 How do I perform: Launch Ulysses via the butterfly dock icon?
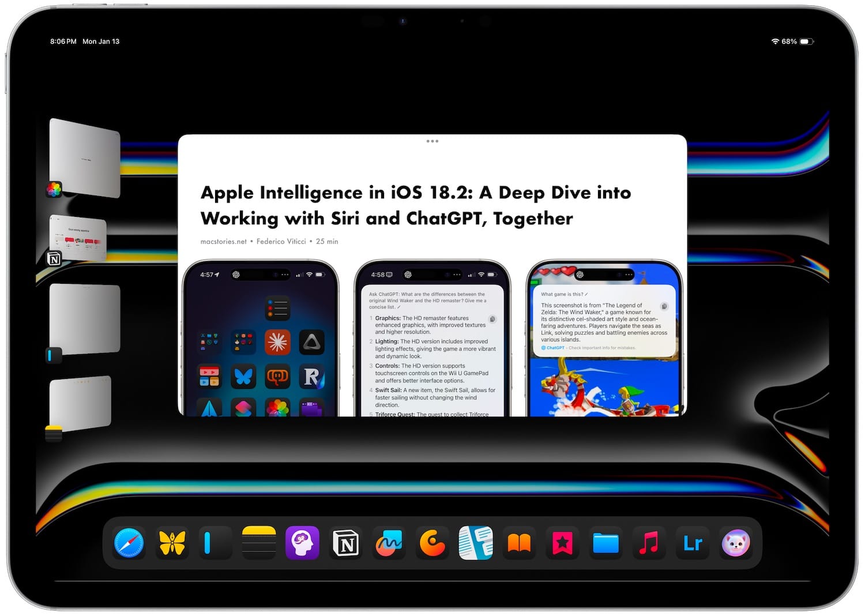[172, 542]
